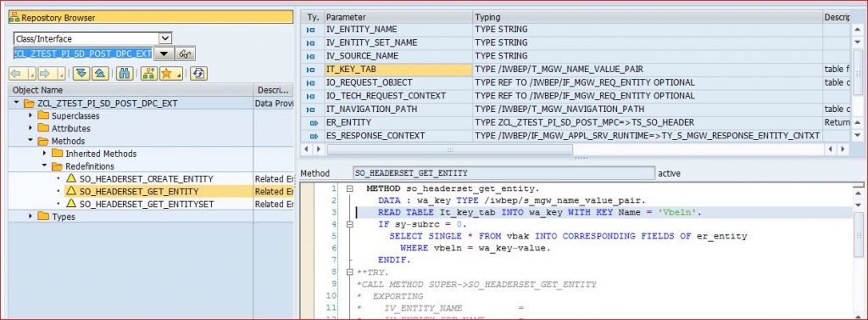Select method SO_HEADERSET_GET_ENTITY in tree
This screenshot has width=868, height=320.
139,191
